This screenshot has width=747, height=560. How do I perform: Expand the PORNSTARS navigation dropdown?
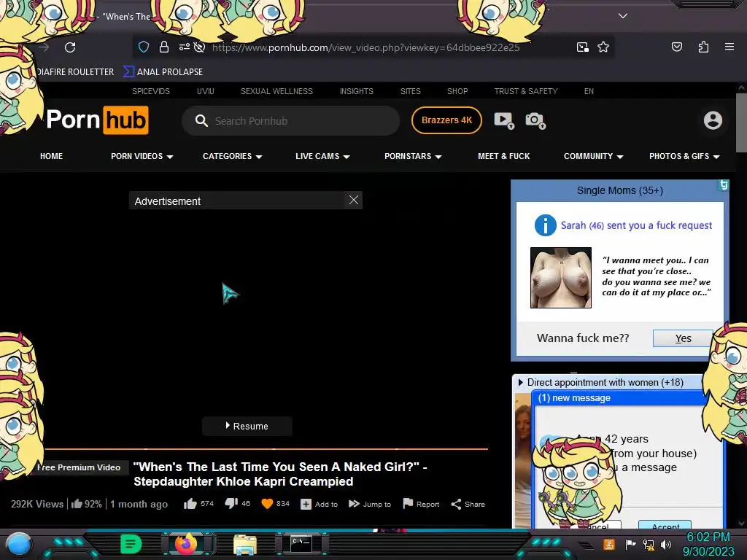(413, 156)
